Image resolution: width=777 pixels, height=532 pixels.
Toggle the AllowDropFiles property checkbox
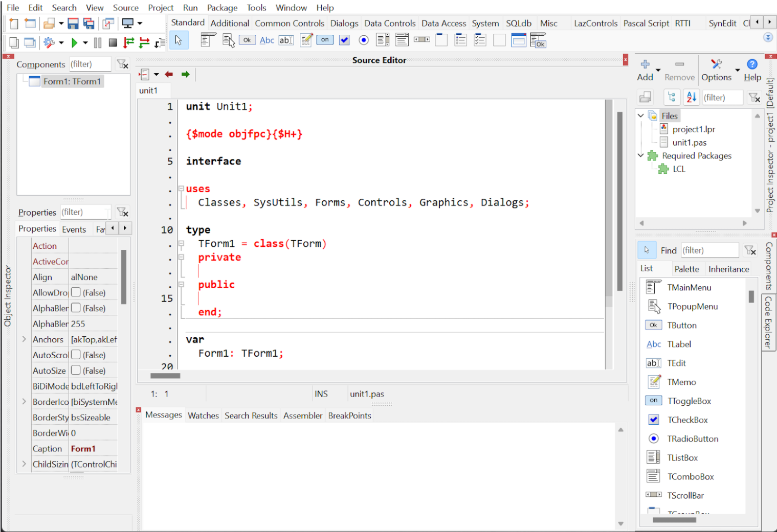click(76, 292)
